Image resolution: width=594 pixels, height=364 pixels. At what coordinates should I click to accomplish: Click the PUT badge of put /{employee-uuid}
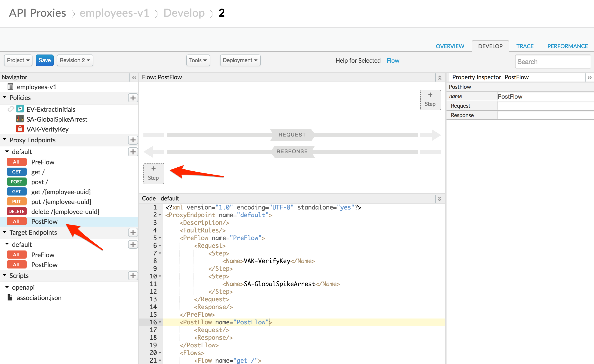16,201
